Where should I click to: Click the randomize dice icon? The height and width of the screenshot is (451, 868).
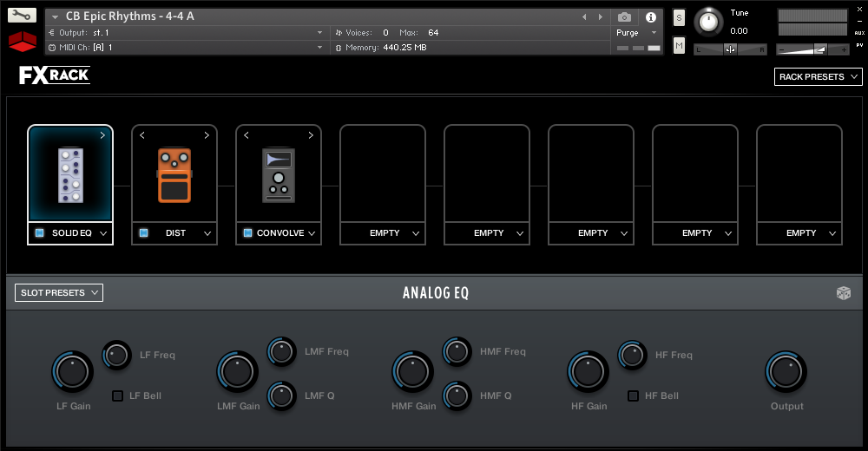tap(843, 293)
